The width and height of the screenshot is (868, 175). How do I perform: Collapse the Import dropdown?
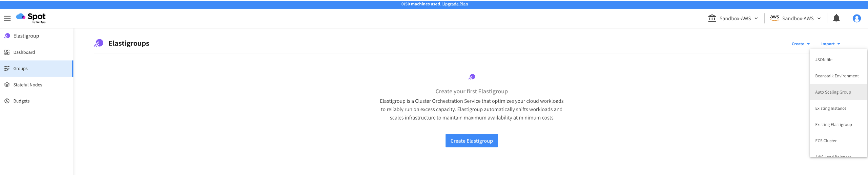coord(831,44)
